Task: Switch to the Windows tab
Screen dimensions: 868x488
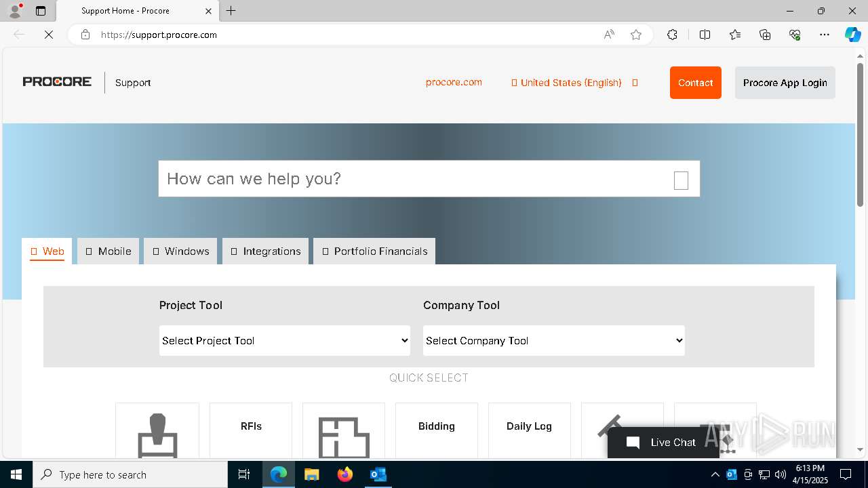Action: [181, 251]
